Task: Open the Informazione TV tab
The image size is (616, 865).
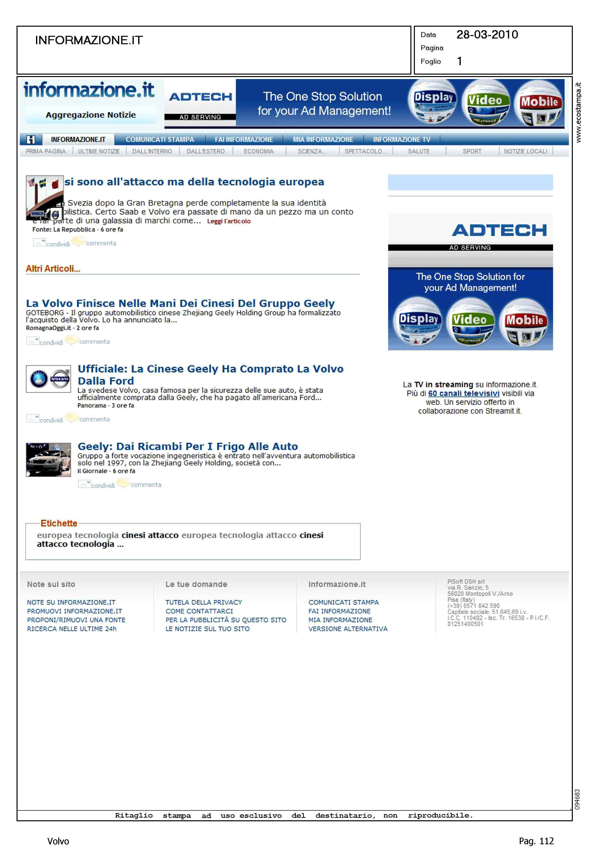Action: point(401,140)
